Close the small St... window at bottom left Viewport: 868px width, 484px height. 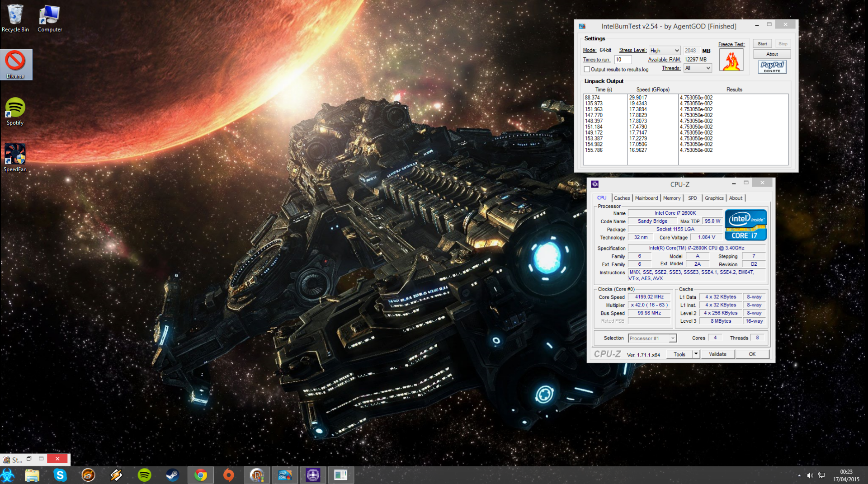57,459
